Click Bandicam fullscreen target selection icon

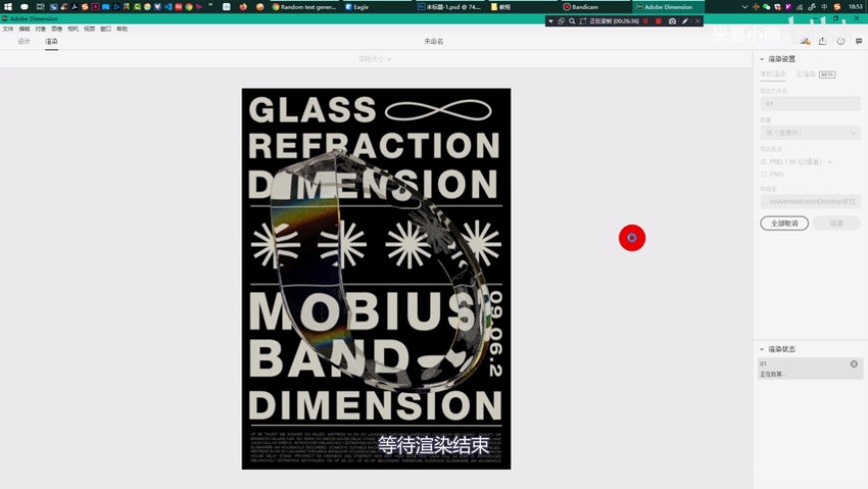click(583, 21)
